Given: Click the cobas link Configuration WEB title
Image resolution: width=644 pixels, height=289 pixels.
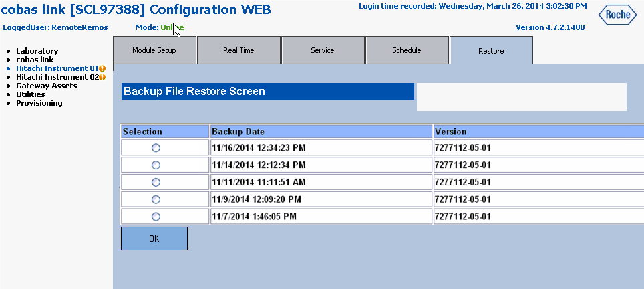Looking at the screenshot, I should click(136, 10).
